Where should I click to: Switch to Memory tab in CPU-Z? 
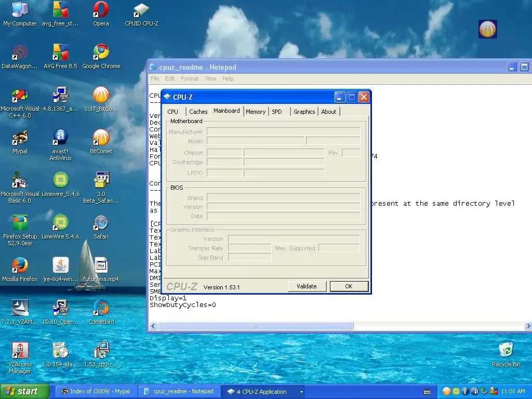coord(256,112)
